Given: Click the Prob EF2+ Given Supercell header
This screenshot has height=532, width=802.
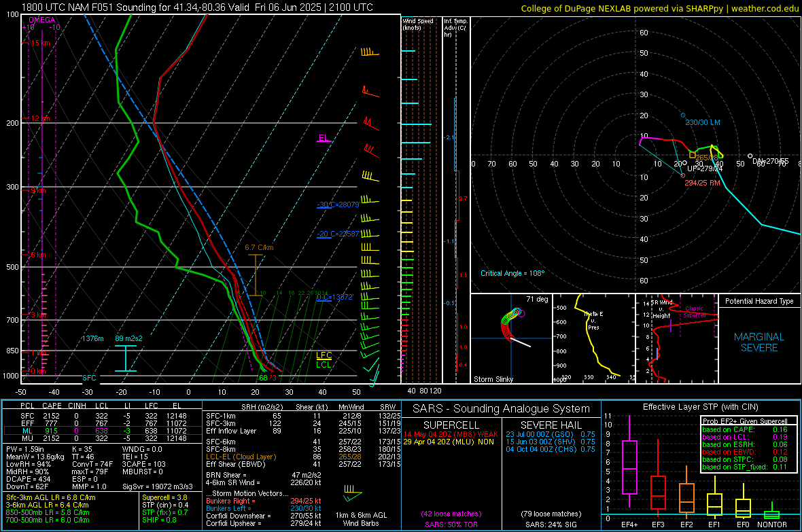Looking at the screenshot, I should [x=745, y=421].
